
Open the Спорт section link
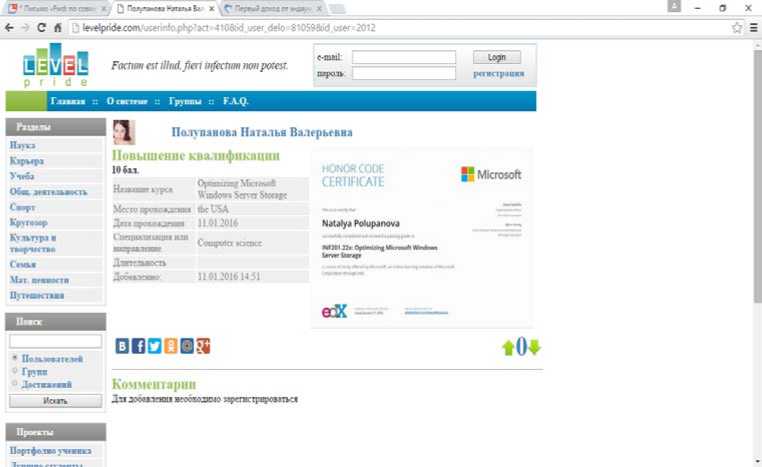coord(22,208)
